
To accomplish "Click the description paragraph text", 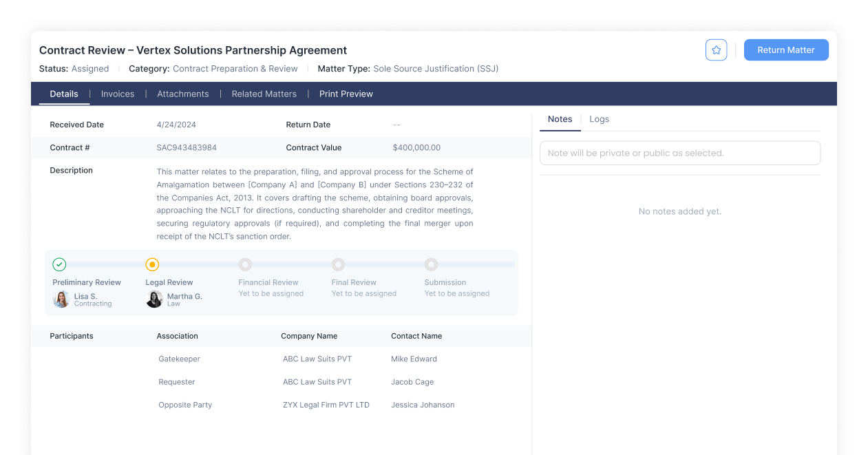I will (x=315, y=204).
